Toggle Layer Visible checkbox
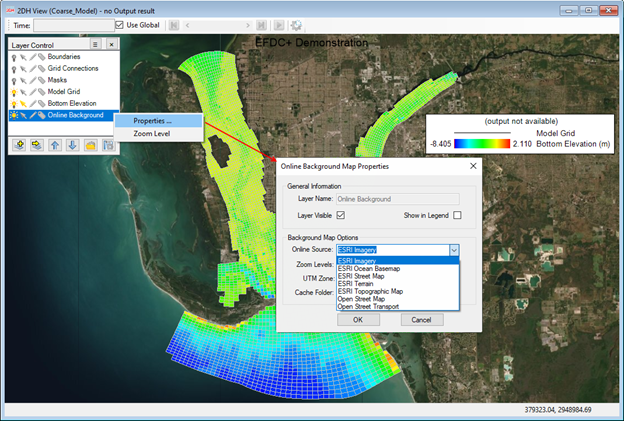Image resolution: width=624 pixels, height=421 pixels. [341, 215]
